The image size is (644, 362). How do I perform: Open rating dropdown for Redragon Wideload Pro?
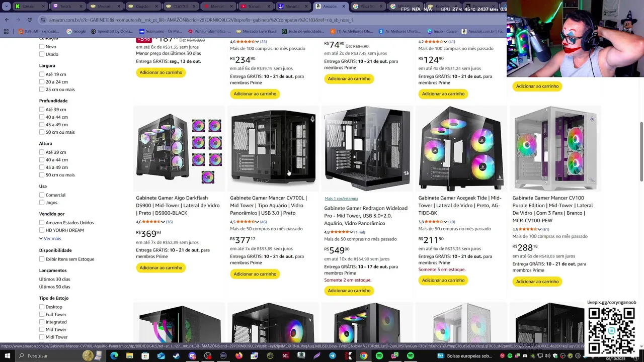(x=352, y=232)
